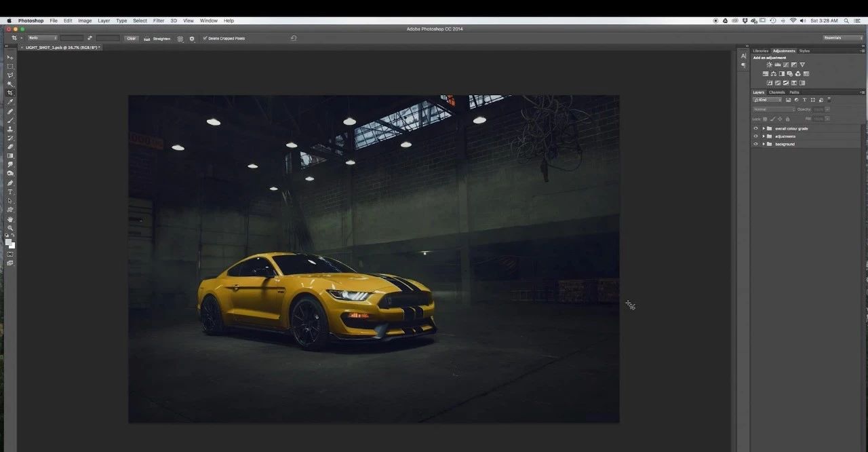
Task: Select the Clone Stamp tool
Action: point(10,129)
